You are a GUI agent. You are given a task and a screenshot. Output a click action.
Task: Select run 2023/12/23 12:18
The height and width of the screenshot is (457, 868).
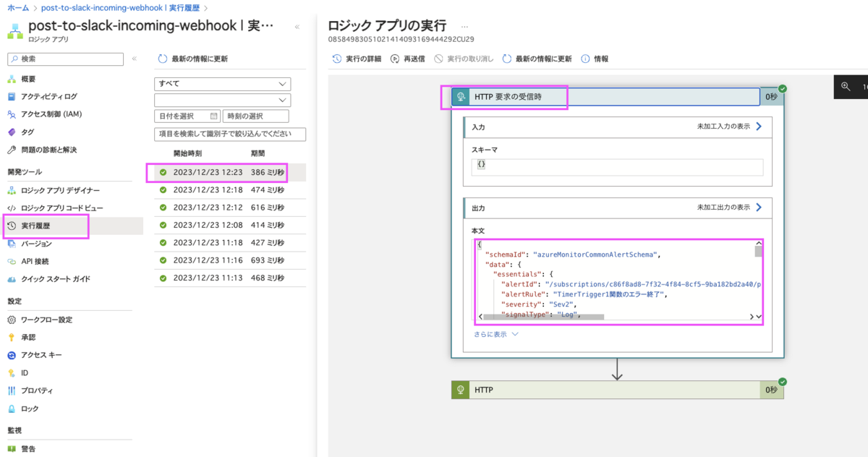[229, 190]
